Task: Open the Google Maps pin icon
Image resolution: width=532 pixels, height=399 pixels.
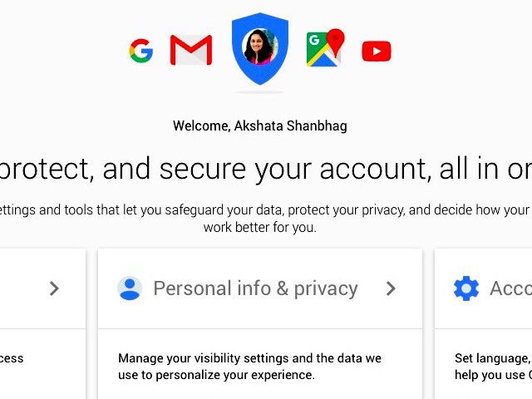Action: (x=324, y=49)
